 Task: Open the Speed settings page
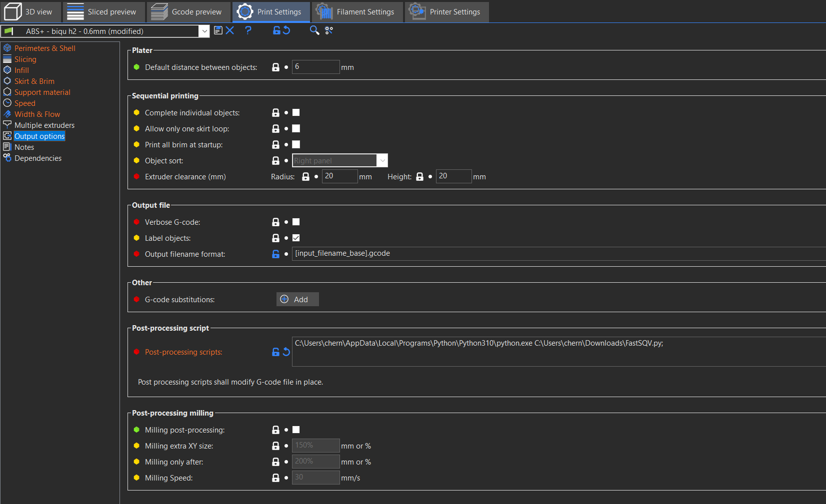24,103
